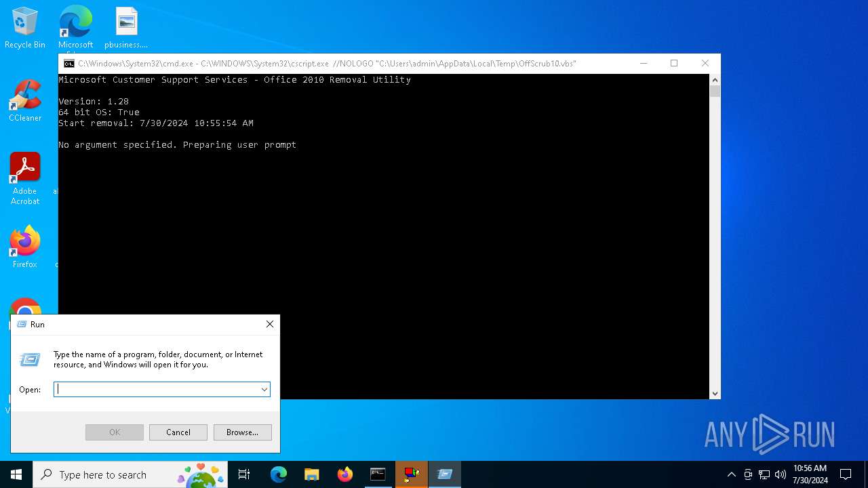
Task: Open the notification center icon
Action: point(846,474)
